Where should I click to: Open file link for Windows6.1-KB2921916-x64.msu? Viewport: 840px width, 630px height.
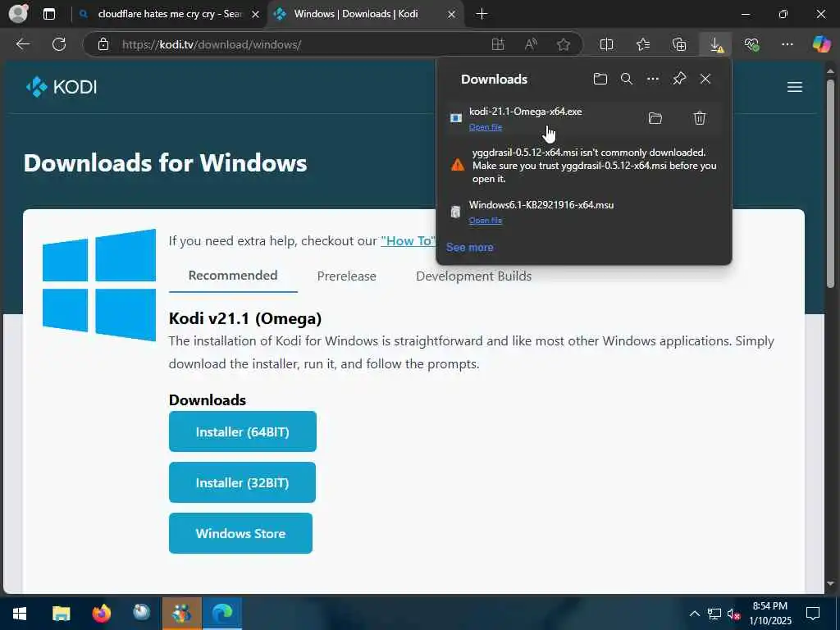click(x=486, y=220)
